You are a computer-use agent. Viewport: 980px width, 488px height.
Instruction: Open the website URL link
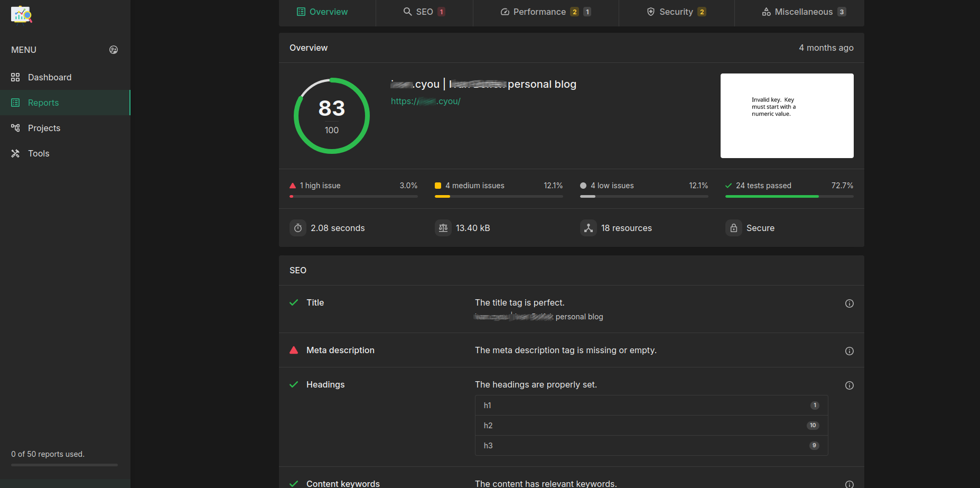pos(426,101)
